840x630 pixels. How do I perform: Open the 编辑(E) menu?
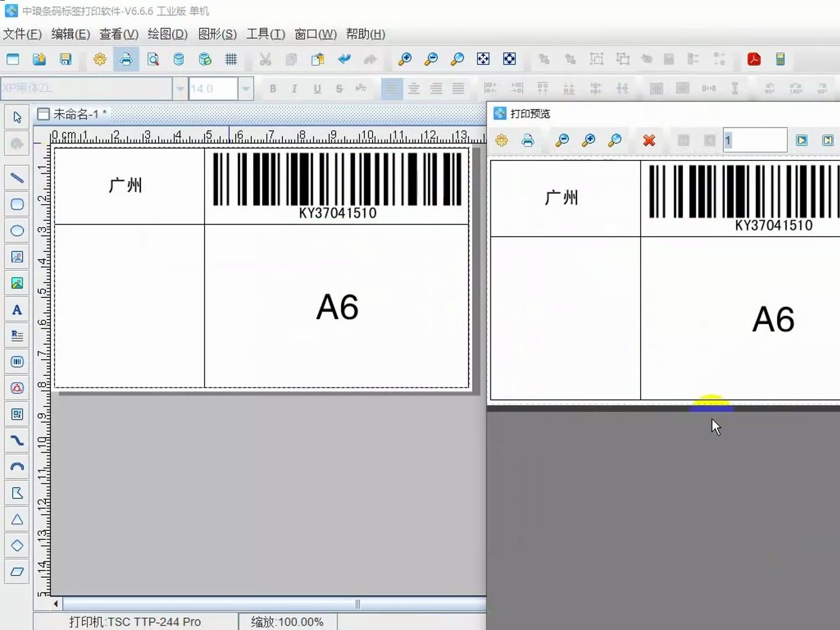pos(71,34)
